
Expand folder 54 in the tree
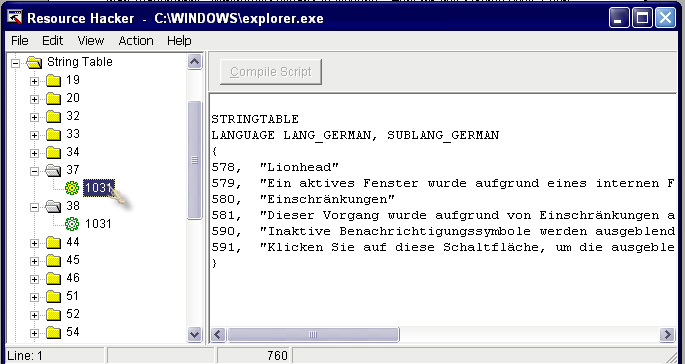(34, 333)
